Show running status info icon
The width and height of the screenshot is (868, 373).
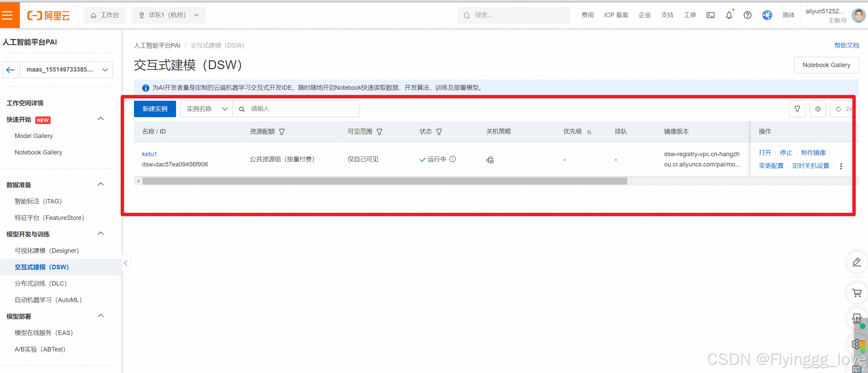coord(452,159)
